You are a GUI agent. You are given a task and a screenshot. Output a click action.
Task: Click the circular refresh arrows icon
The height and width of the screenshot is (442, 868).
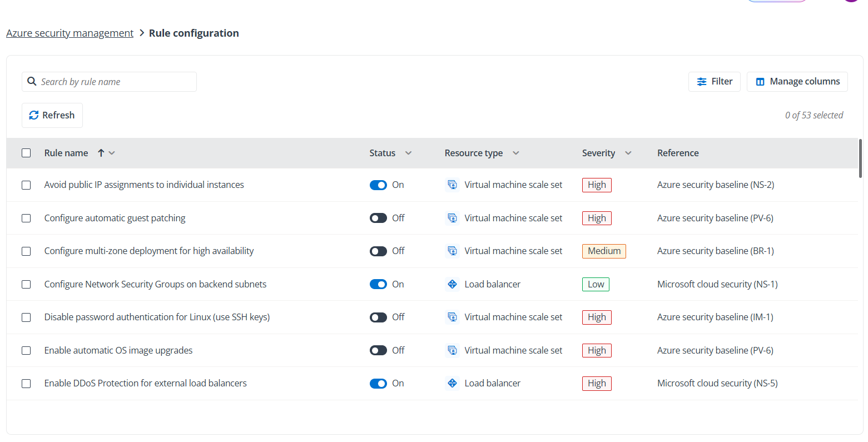point(34,115)
